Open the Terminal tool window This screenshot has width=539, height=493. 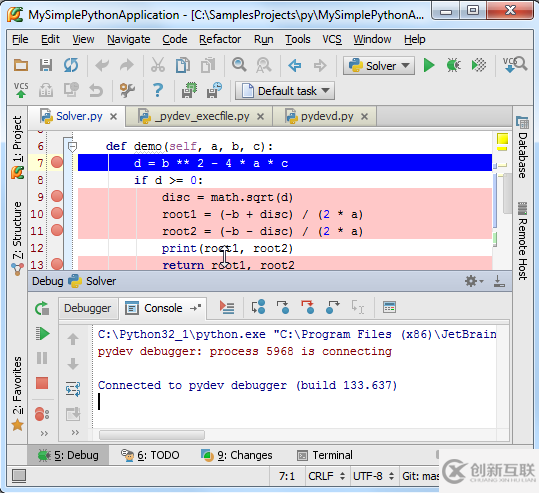coord(325,455)
